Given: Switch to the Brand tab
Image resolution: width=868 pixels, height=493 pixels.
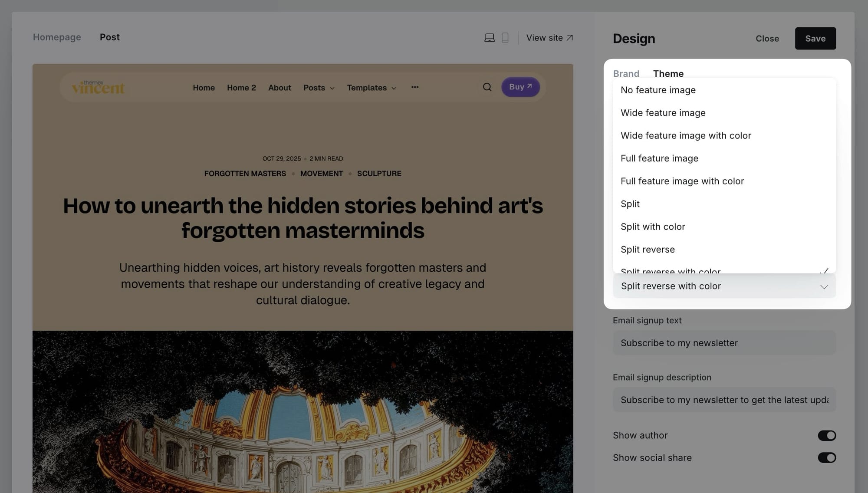Looking at the screenshot, I should point(626,73).
